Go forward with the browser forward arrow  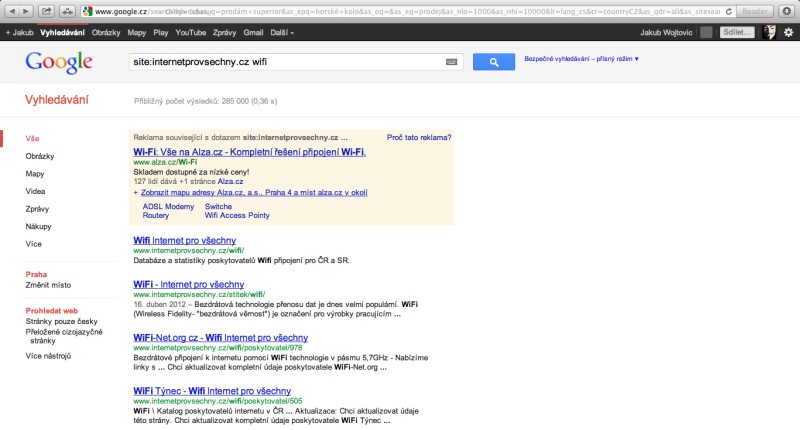pos(26,11)
